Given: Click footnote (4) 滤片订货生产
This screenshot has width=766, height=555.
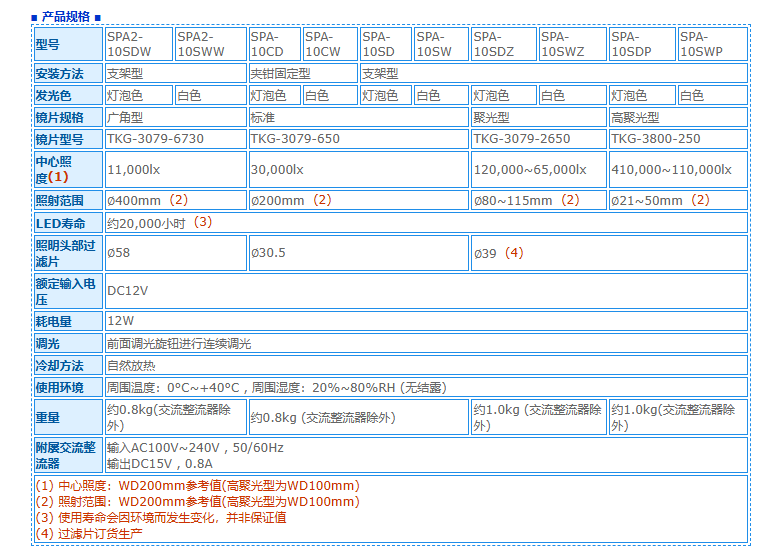Looking at the screenshot, I should point(90,533).
